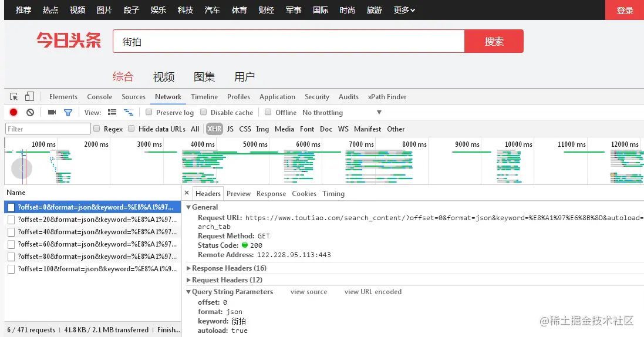Tick the Offline checkbox

click(268, 112)
